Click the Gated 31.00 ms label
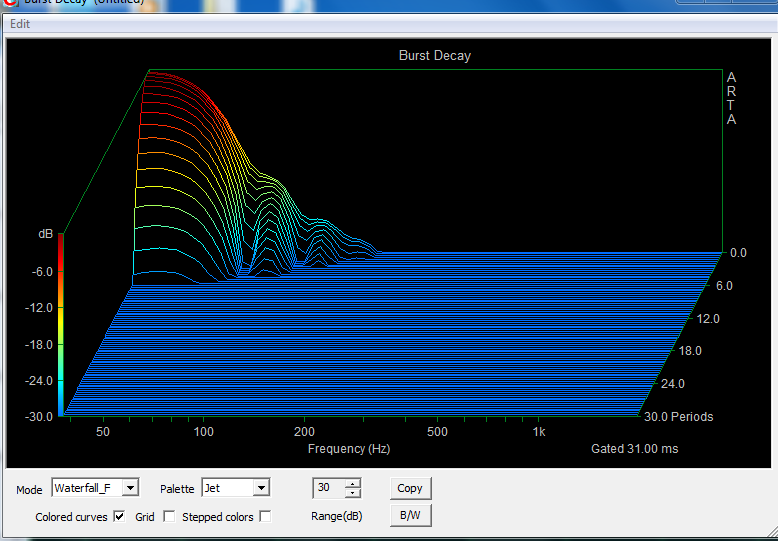The width and height of the screenshot is (778, 541). pyautogui.click(x=634, y=449)
